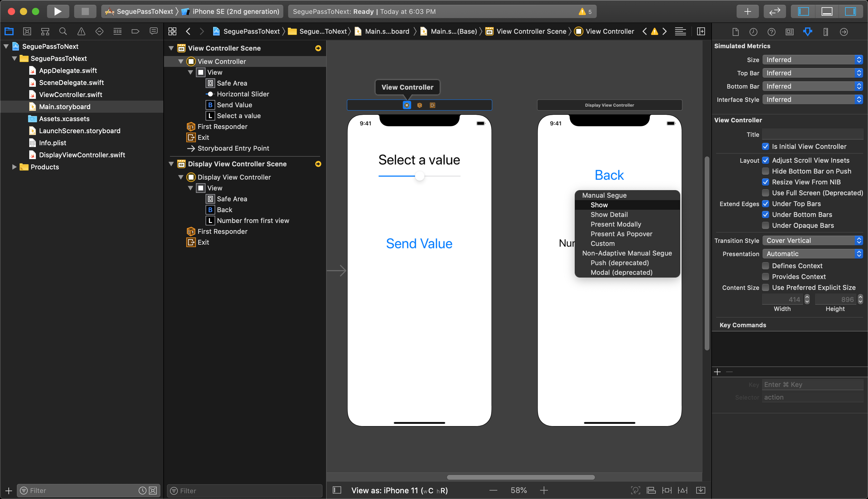This screenshot has width=868, height=499.
Task: Go back in editor history
Action: click(x=188, y=32)
